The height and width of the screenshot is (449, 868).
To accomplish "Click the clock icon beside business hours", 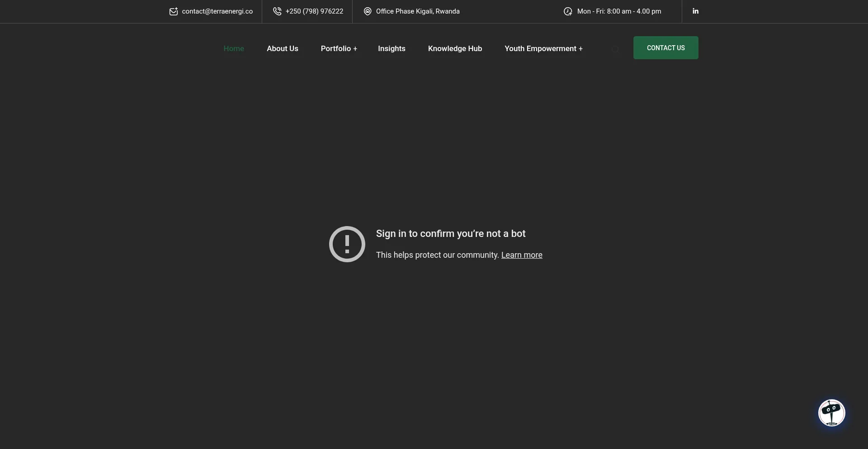I will point(568,11).
